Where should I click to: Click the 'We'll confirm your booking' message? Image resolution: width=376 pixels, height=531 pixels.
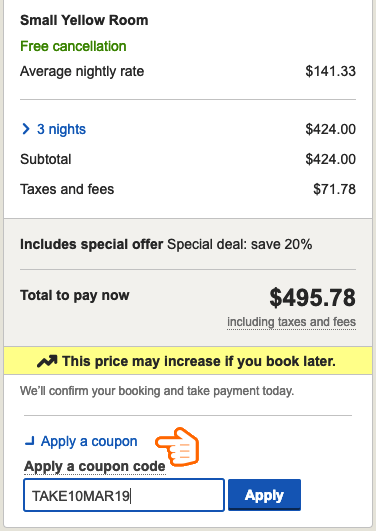(x=157, y=391)
